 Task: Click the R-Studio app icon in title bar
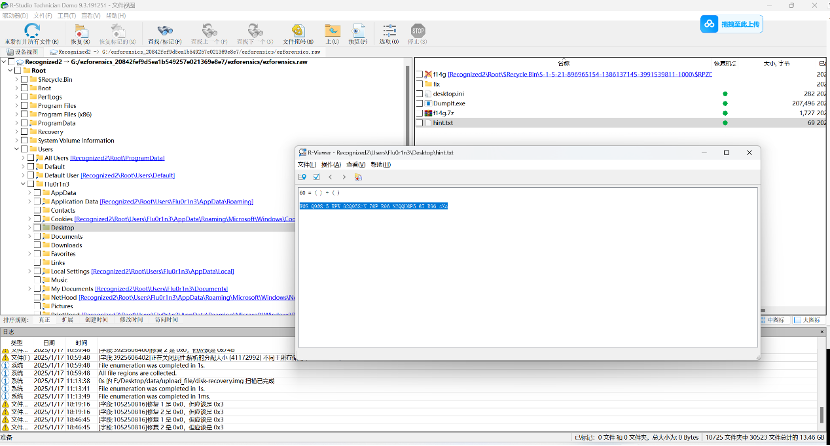coord(4,5)
